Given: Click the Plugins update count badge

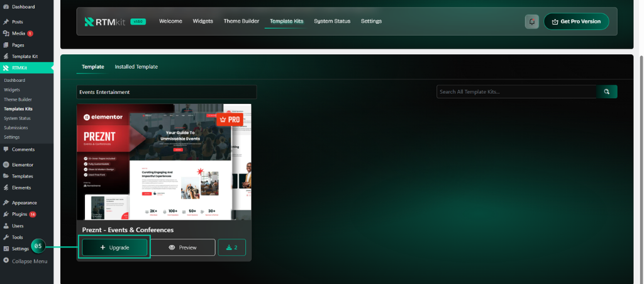Looking at the screenshot, I should click(33, 214).
